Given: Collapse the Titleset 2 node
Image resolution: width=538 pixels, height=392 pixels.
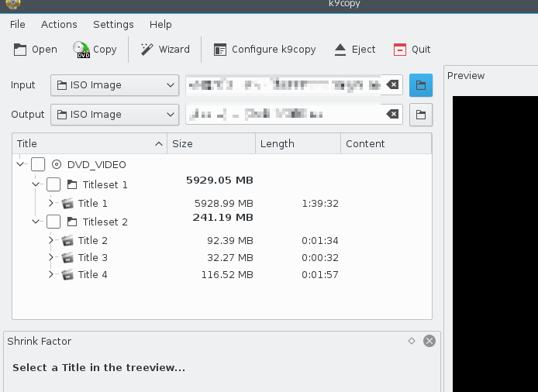Looking at the screenshot, I should [x=36, y=222].
